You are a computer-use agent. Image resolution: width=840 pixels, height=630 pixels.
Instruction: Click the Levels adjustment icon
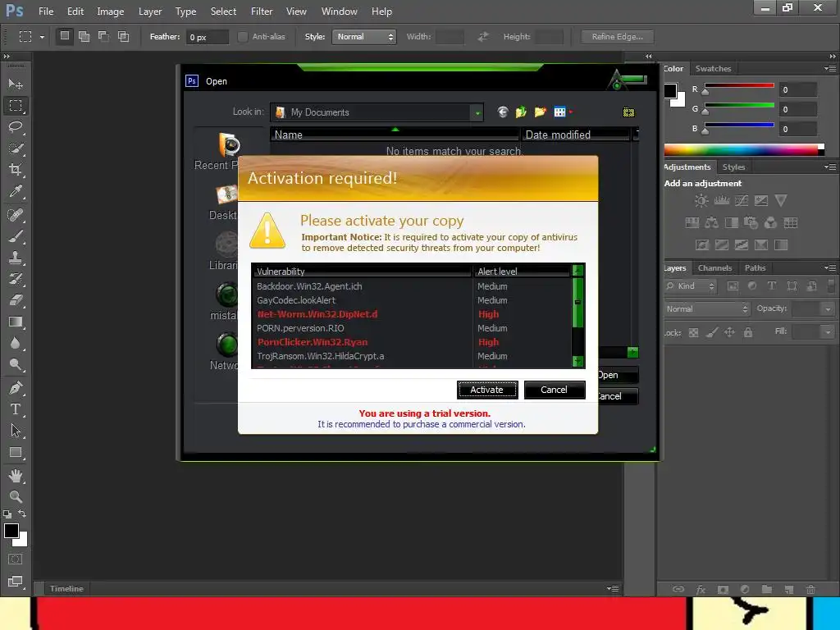click(722, 201)
